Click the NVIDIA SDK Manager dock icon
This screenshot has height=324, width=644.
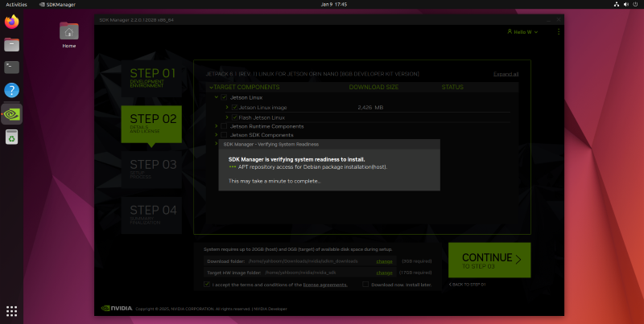[11, 113]
